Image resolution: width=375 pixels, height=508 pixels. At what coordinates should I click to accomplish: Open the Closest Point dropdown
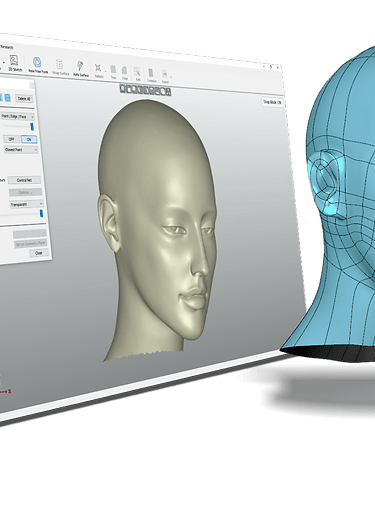[21, 150]
